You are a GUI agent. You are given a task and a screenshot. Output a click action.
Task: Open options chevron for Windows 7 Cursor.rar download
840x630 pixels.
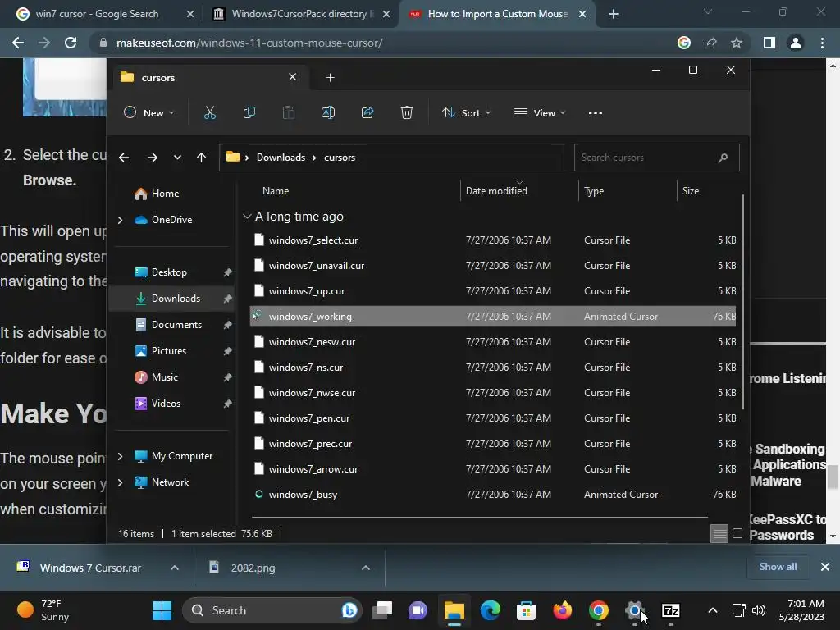(x=175, y=568)
